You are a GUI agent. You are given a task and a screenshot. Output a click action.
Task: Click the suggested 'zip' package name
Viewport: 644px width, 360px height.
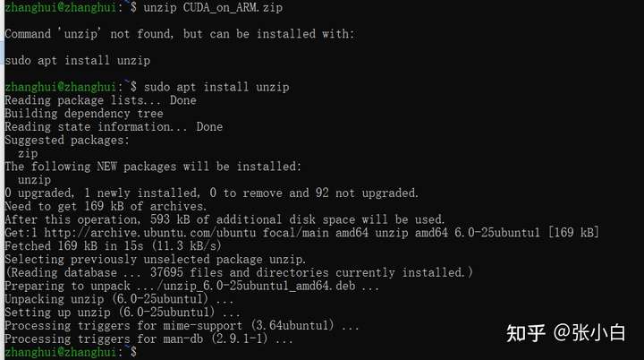[x=28, y=154]
